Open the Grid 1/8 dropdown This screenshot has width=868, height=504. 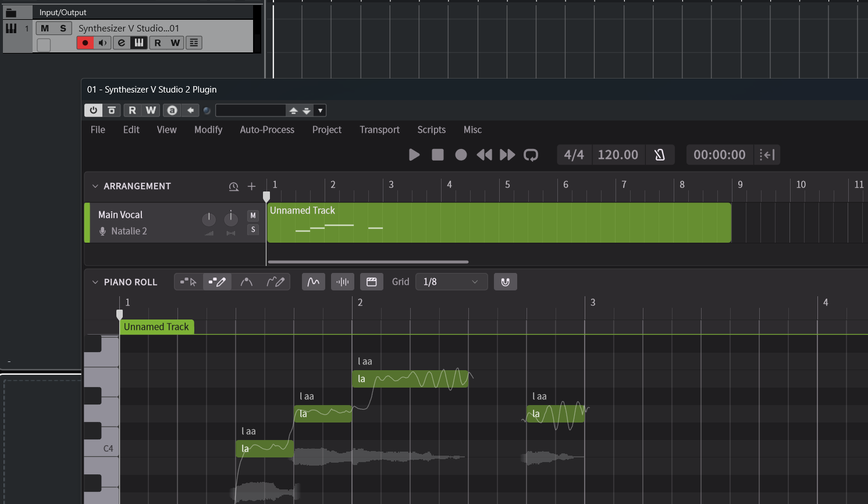[451, 282]
